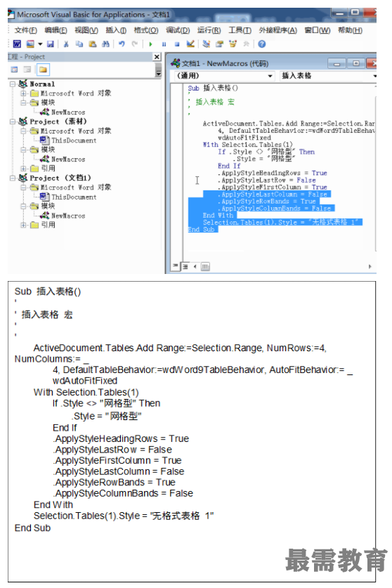
Task: Open the 格式(O) menu
Action: pyautogui.click(x=146, y=30)
